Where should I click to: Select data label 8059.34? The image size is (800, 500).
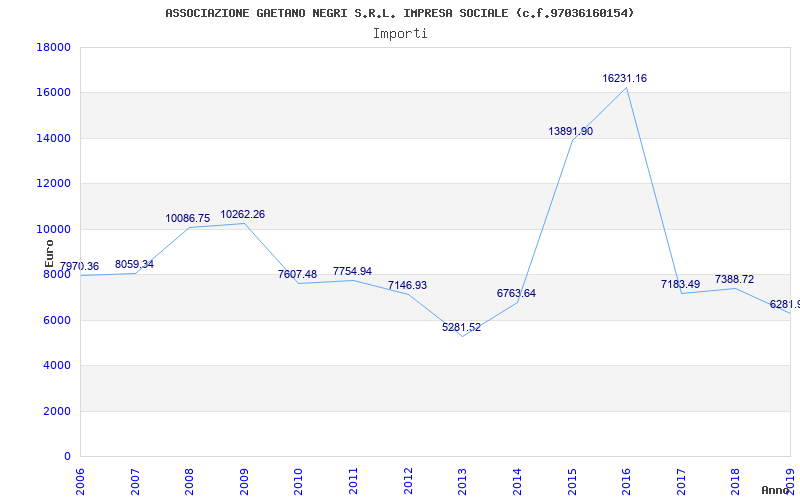[134, 264]
